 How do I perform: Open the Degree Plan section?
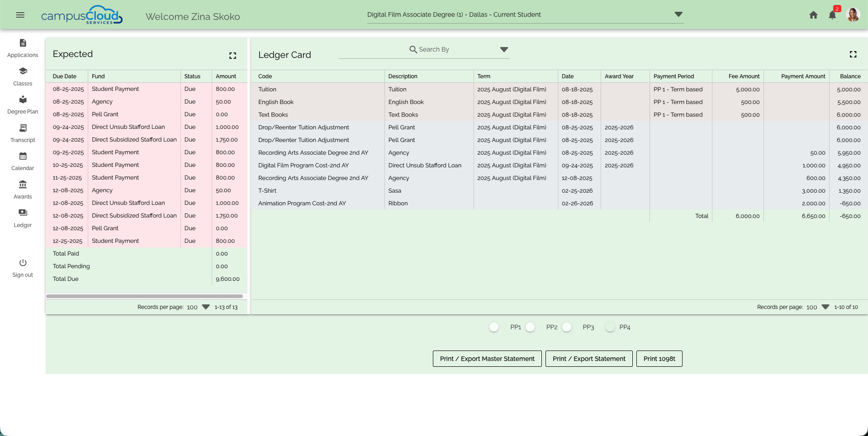[23, 104]
